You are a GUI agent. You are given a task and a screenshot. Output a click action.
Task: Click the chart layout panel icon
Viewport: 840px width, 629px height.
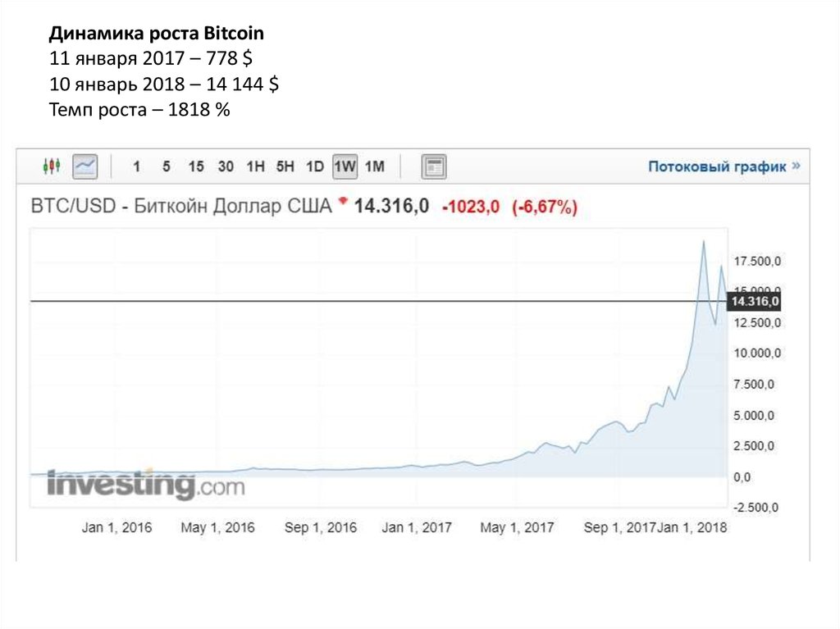(434, 167)
